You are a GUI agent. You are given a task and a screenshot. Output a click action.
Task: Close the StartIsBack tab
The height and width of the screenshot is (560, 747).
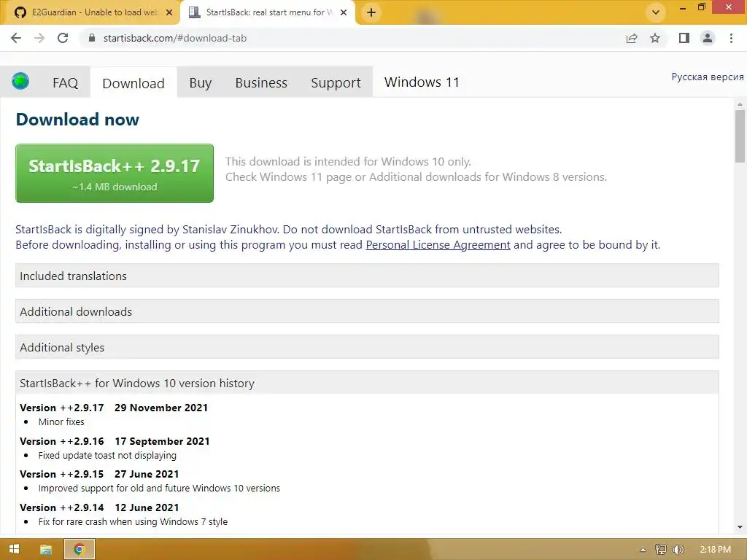click(344, 12)
